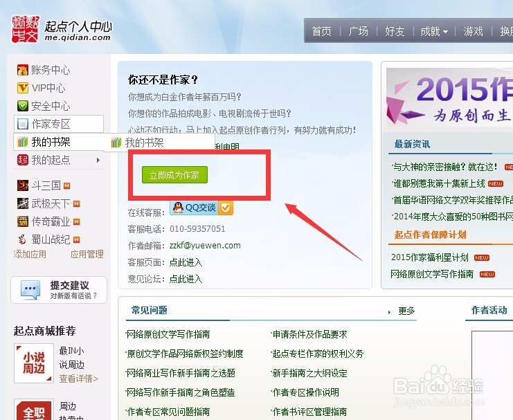Click the green 立即成为作家 button
Viewport: 513px width, 420px height.
[x=174, y=175]
